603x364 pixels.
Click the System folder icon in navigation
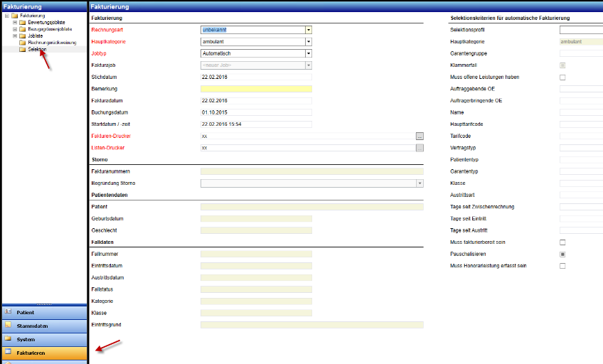point(9,339)
